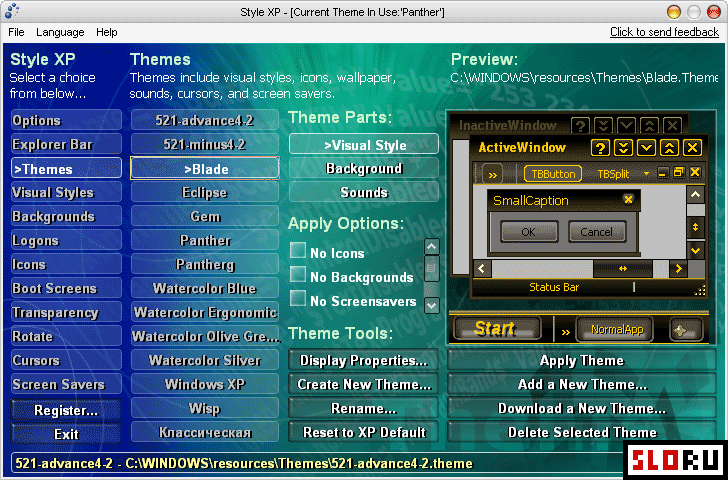Select the Pantherg theme

(x=205, y=265)
